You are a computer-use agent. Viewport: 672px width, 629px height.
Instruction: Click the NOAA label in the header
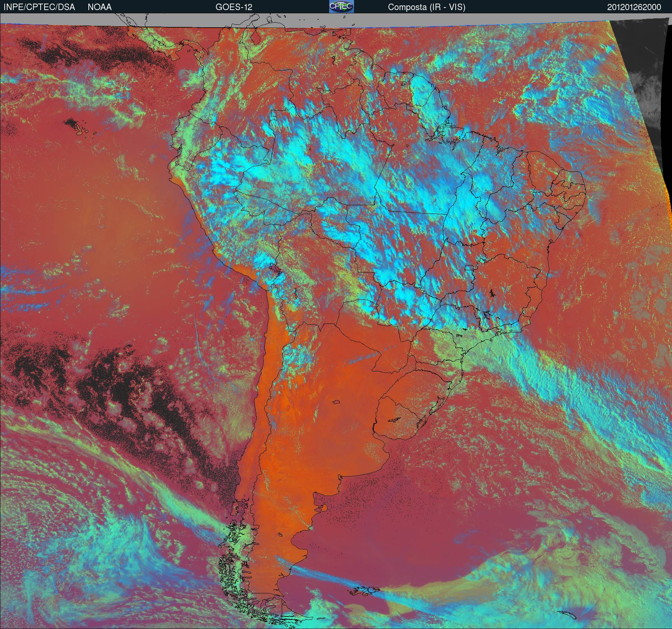(x=100, y=7)
